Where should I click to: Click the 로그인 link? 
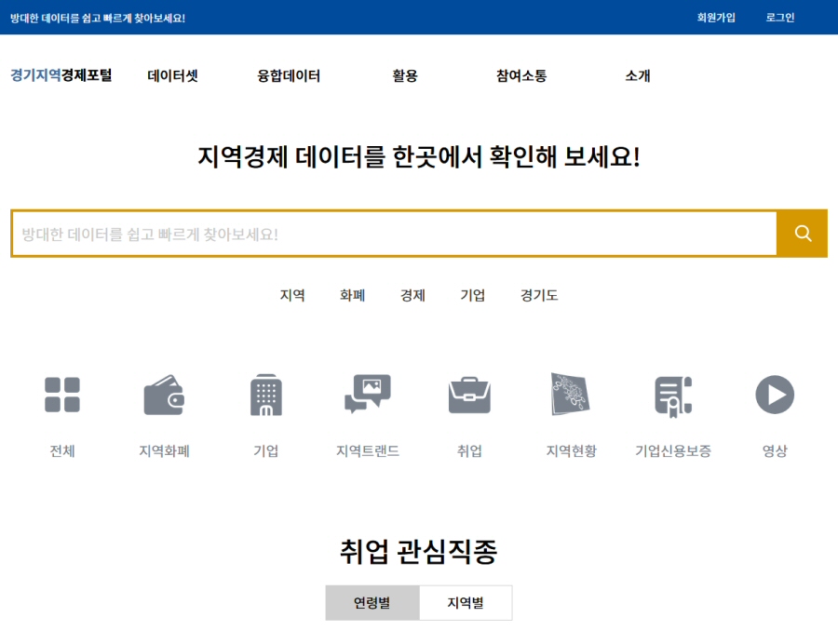779,18
